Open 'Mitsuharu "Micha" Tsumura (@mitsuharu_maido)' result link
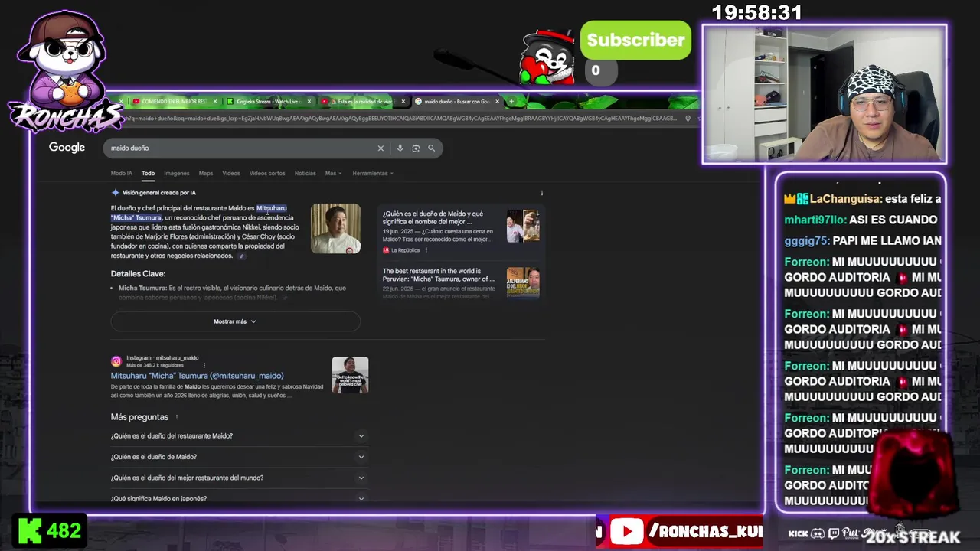 197,376
